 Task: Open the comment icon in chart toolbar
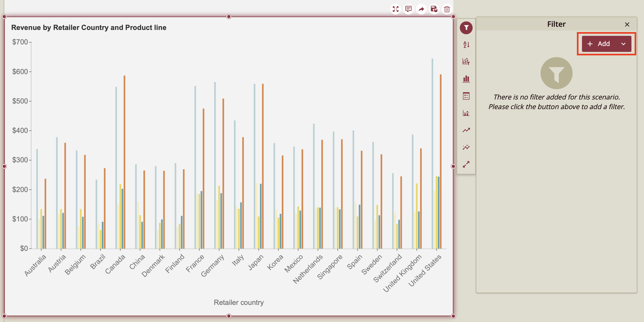pos(408,9)
